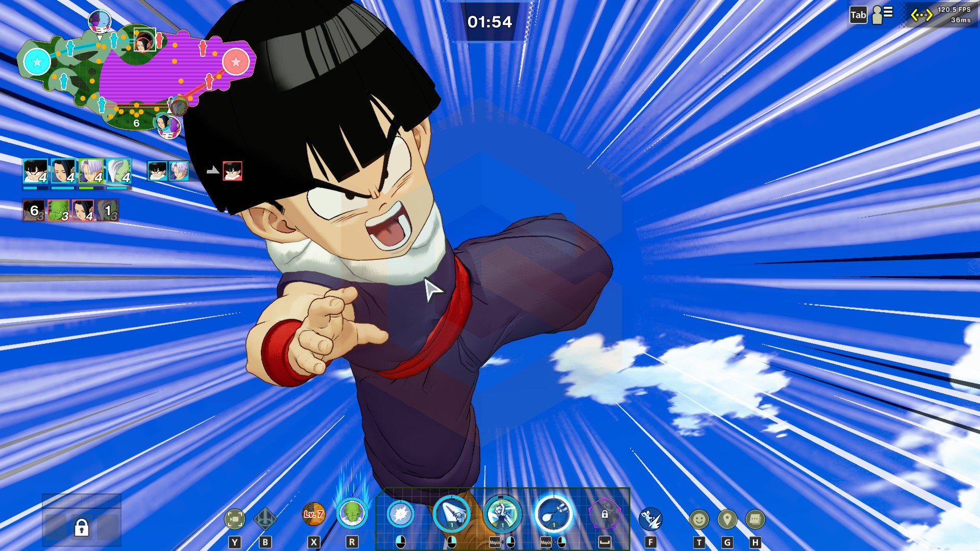Select enemy Piccolo portrait level 3
This screenshot has width=980, height=551.
click(x=58, y=210)
